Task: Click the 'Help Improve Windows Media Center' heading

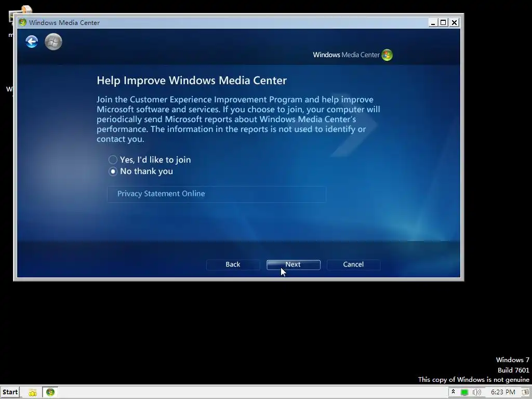Action: (192, 81)
